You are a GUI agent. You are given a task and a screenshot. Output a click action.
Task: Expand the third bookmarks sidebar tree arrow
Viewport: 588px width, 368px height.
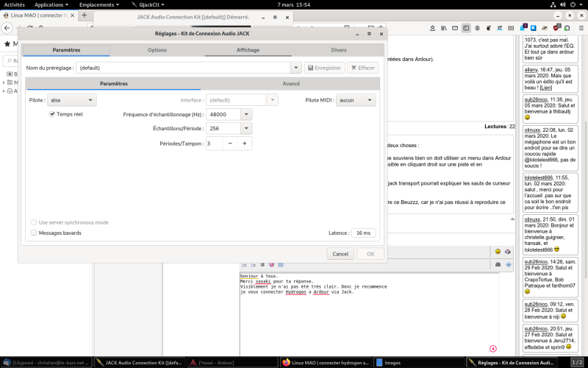pos(4,91)
